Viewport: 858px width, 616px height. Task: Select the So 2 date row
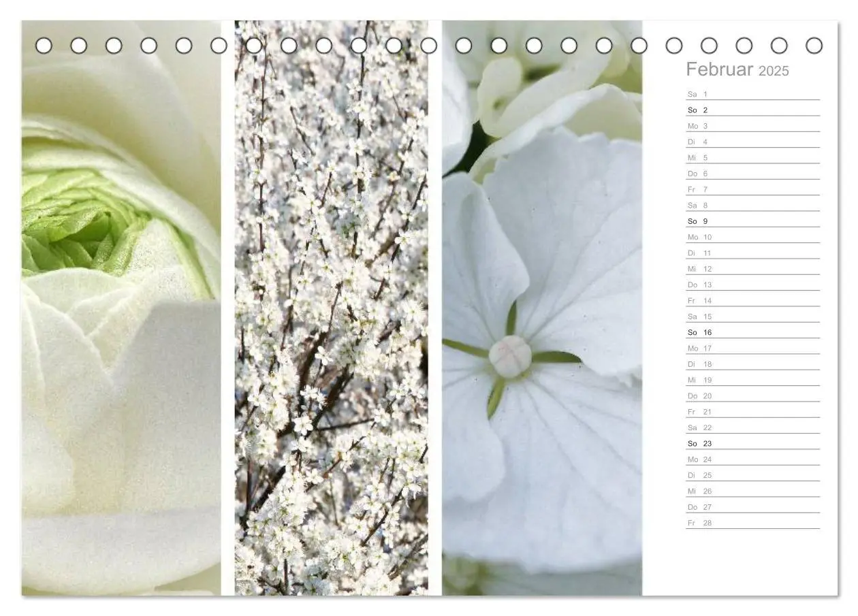point(752,110)
